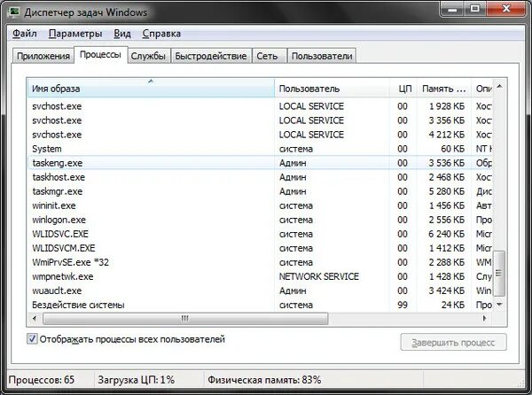This screenshot has height=395, width=532.
Task: Sort by the Пользователь column header
Action: 332,89
